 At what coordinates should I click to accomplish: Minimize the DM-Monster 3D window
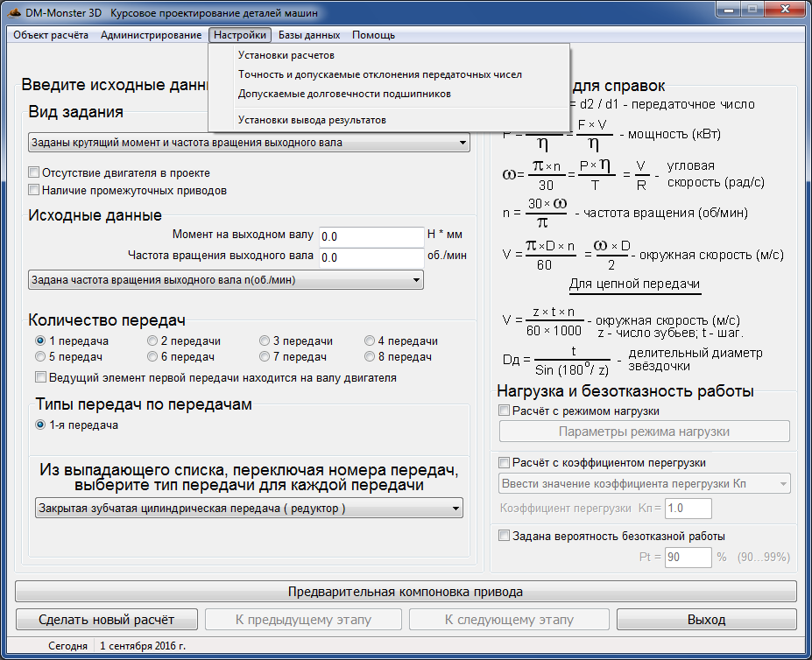point(729,9)
